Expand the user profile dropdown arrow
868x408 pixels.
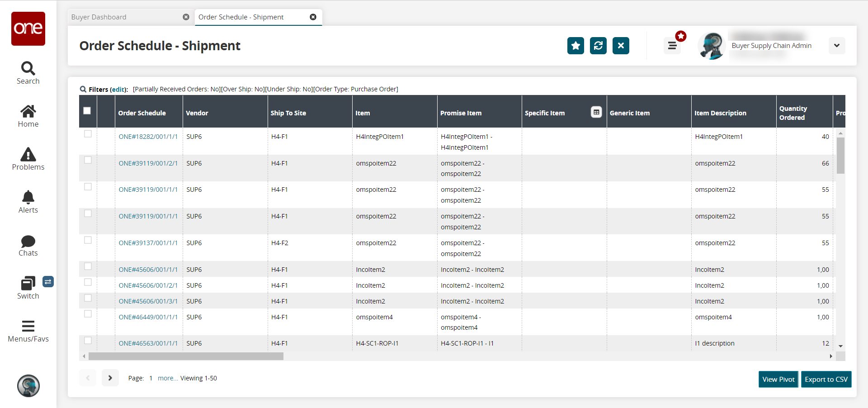click(836, 46)
